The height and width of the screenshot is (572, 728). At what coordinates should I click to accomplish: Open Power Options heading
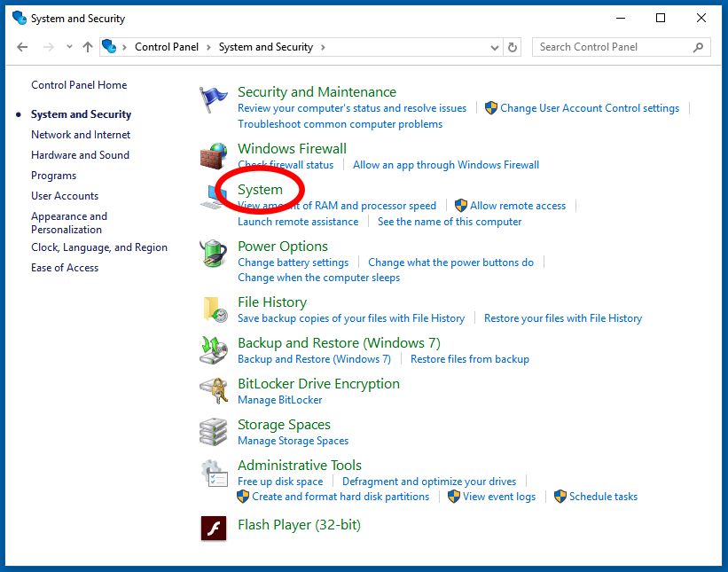coord(283,246)
